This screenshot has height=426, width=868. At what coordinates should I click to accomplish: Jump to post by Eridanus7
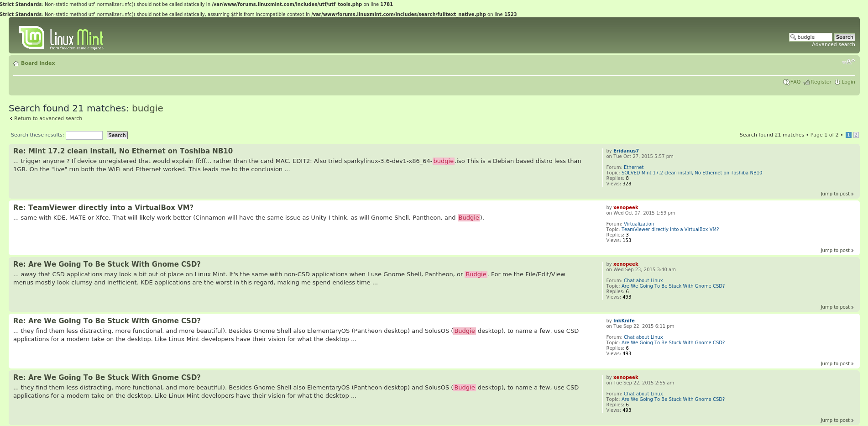point(837,194)
